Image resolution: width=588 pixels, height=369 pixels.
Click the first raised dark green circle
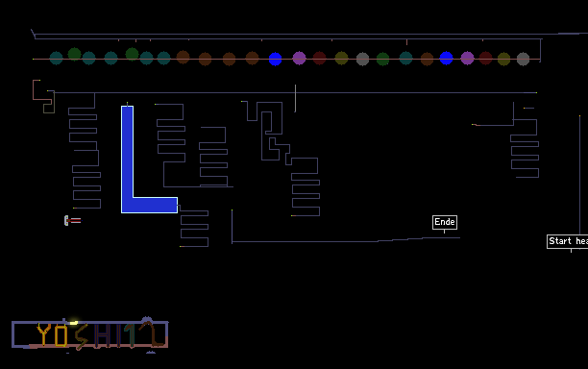click(x=74, y=54)
